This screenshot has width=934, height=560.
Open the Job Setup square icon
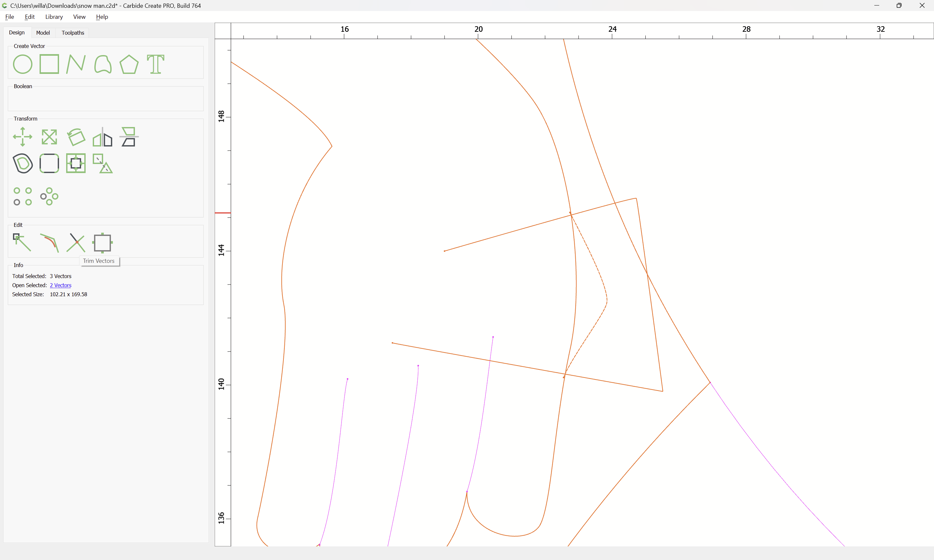pos(102,243)
